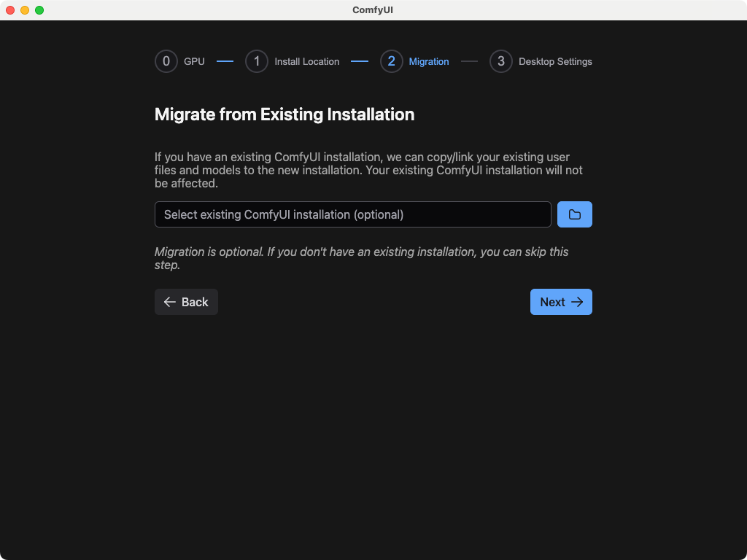
Task: Click the green zoom button in title bar
Action: pyautogui.click(x=38, y=10)
